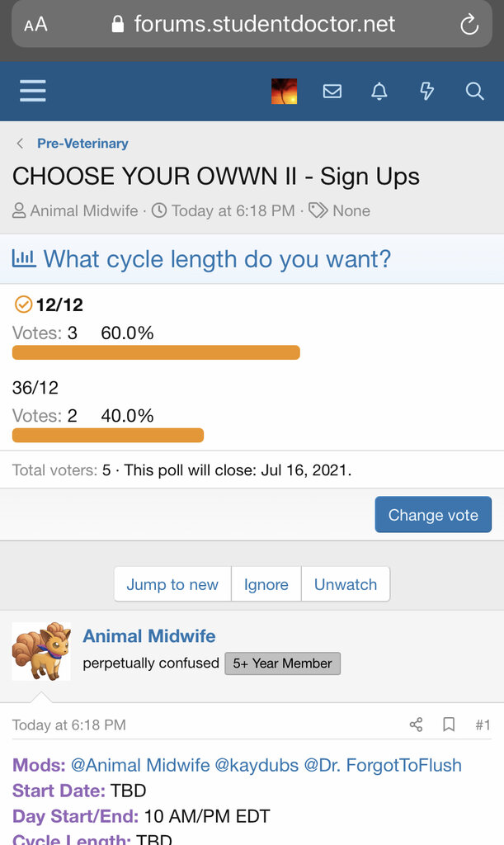This screenshot has height=845, width=504.
Task: Open the inbox envelope icon
Action: 332,92
